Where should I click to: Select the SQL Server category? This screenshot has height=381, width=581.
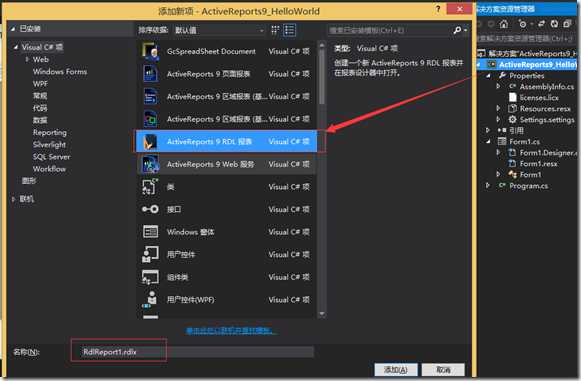52,157
